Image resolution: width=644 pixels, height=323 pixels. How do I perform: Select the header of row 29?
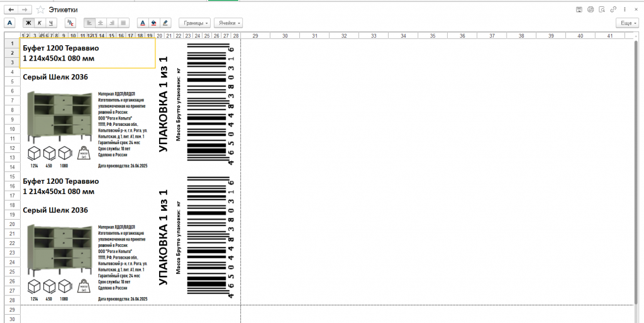click(12, 310)
